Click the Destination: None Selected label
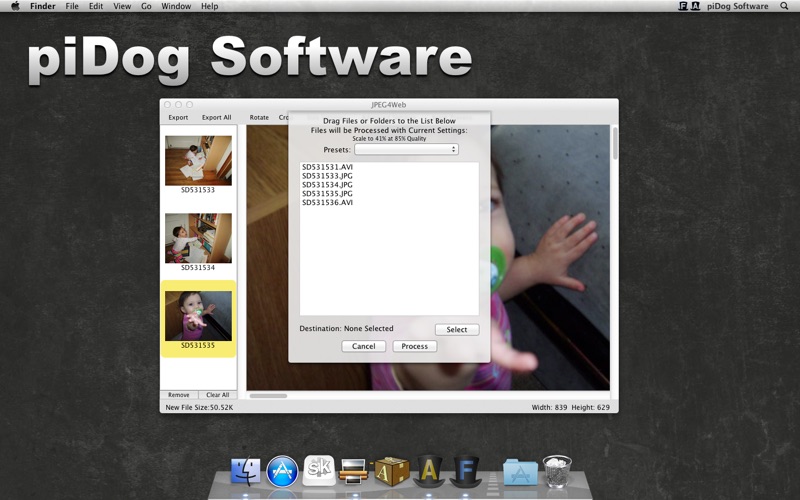 pos(346,329)
